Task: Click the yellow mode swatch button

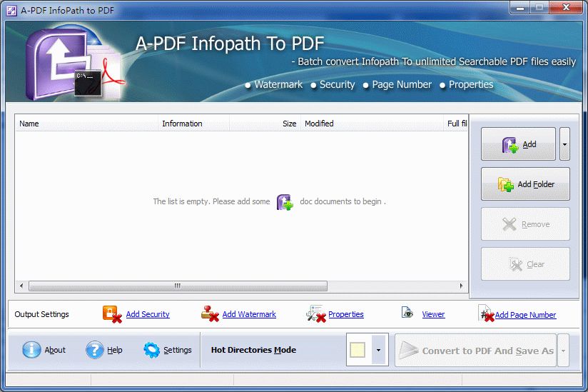Action: 358,350
